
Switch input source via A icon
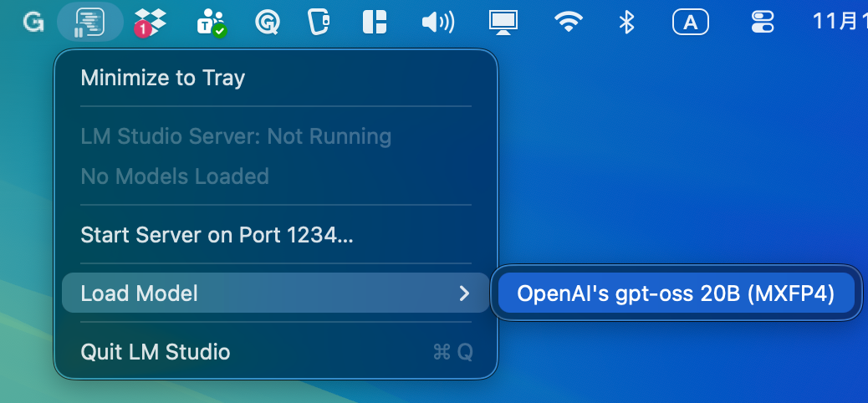tap(691, 22)
